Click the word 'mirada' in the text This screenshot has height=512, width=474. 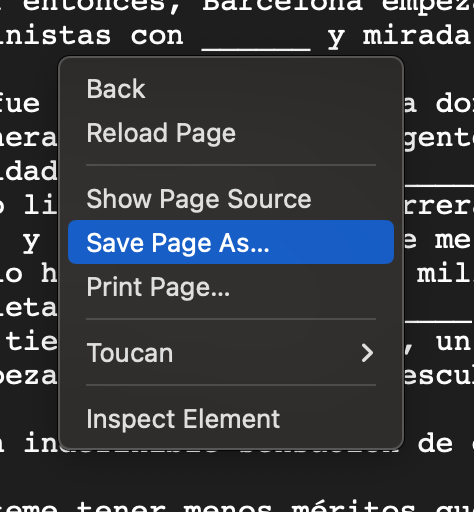point(417,36)
